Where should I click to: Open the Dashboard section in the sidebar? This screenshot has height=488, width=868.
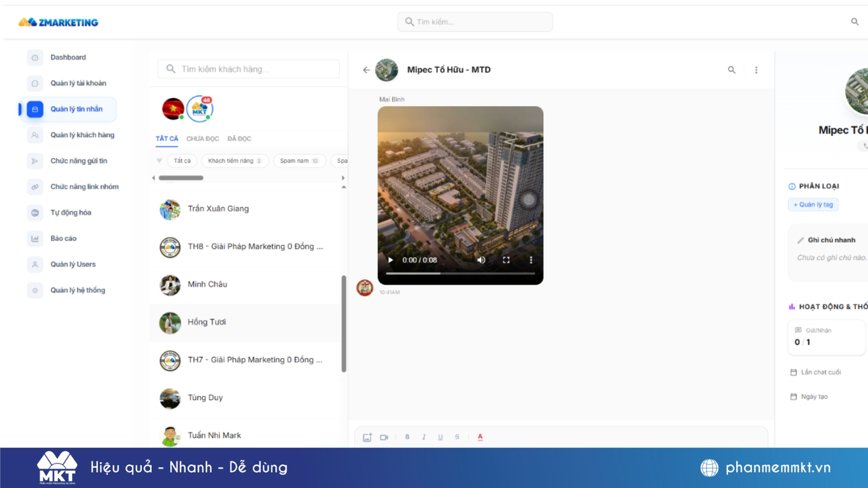pos(66,57)
